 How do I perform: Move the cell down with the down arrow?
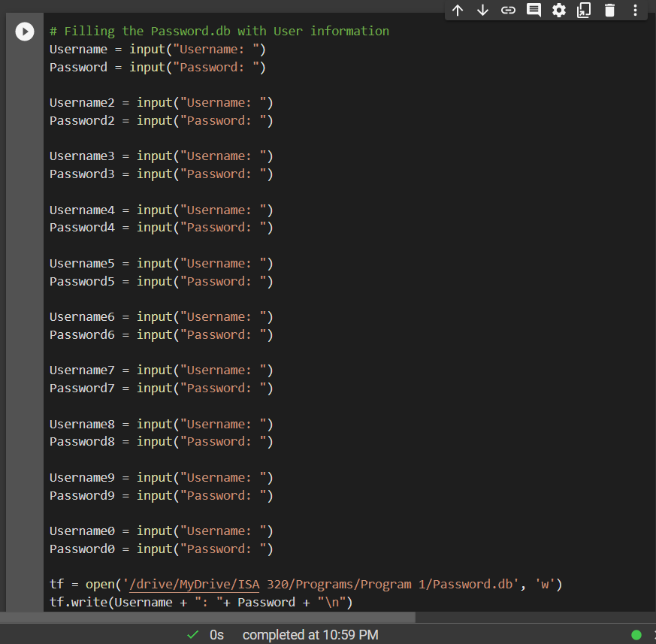pyautogui.click(x=483, y=10)
